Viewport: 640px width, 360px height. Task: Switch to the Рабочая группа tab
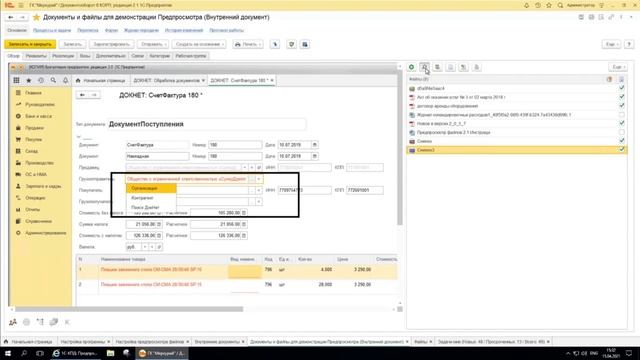[191, 56]
